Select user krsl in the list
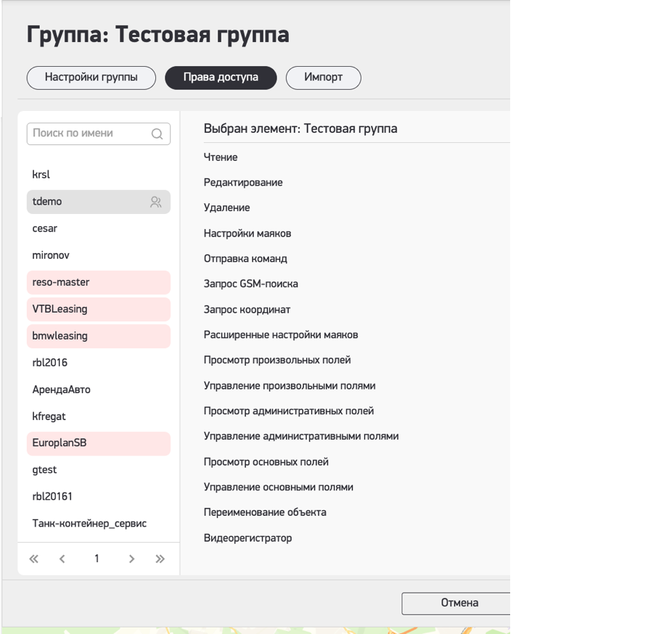This screenshot has width=672, height=634. pos(41,175)
